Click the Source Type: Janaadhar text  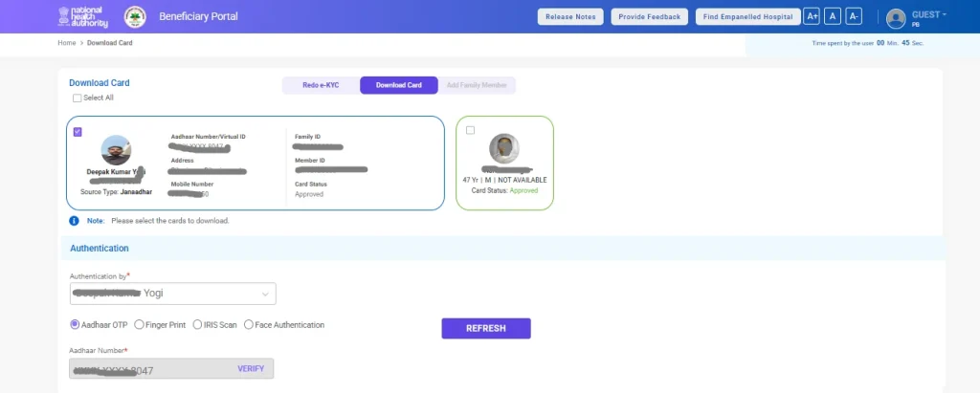coord(116,192)
